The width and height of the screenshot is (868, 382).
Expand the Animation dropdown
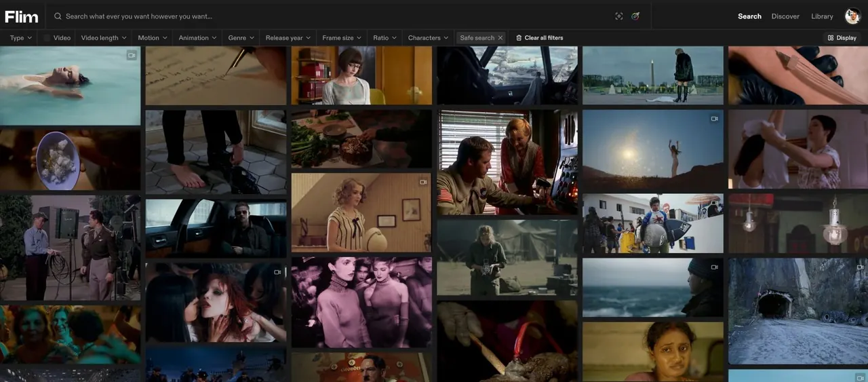pos(198,38)
